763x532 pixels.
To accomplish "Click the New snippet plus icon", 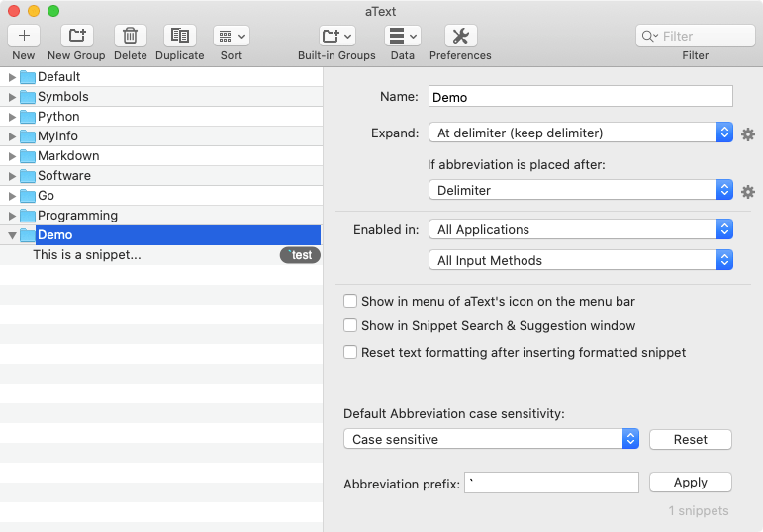I will (24, 36).
